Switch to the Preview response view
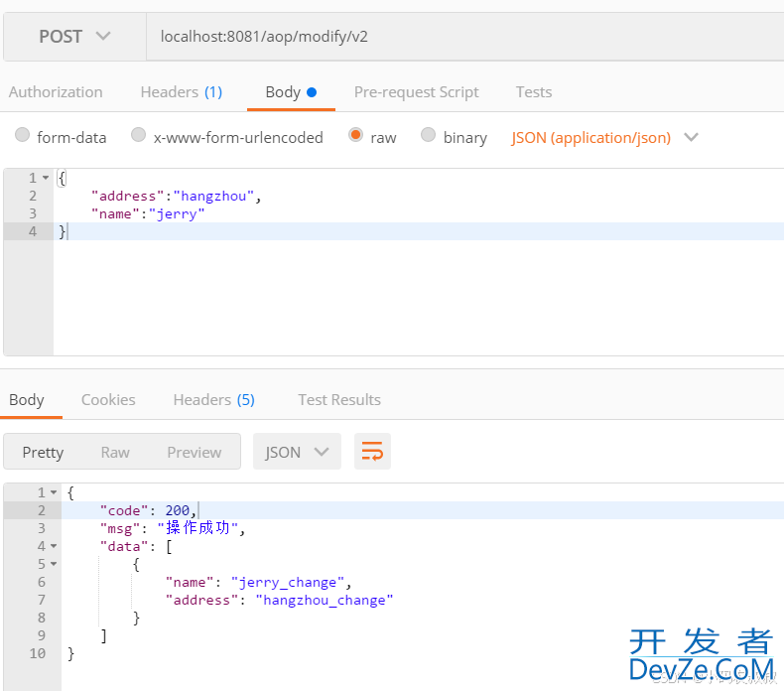This screenshot has width=784, height=691. point(194,453)
